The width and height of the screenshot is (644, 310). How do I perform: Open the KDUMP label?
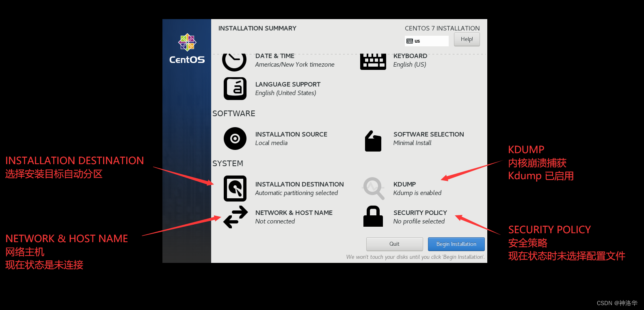tap(405, 184)
